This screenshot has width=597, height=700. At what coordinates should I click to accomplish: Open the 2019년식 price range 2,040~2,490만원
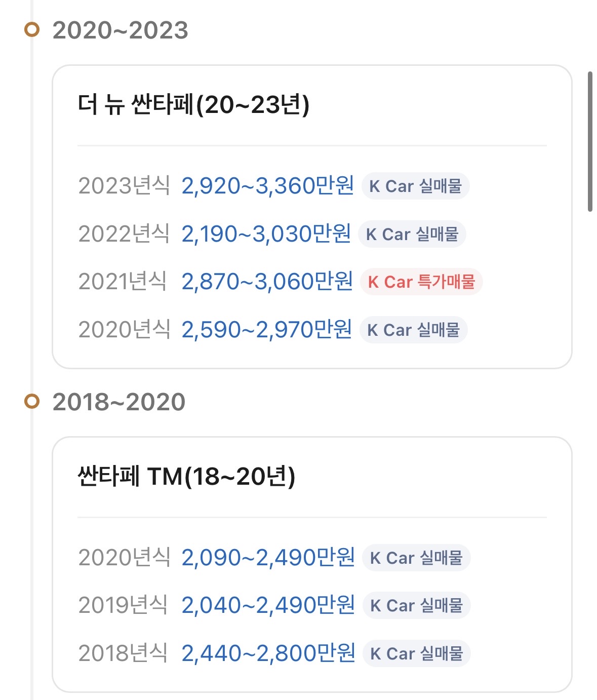(268, 605)
